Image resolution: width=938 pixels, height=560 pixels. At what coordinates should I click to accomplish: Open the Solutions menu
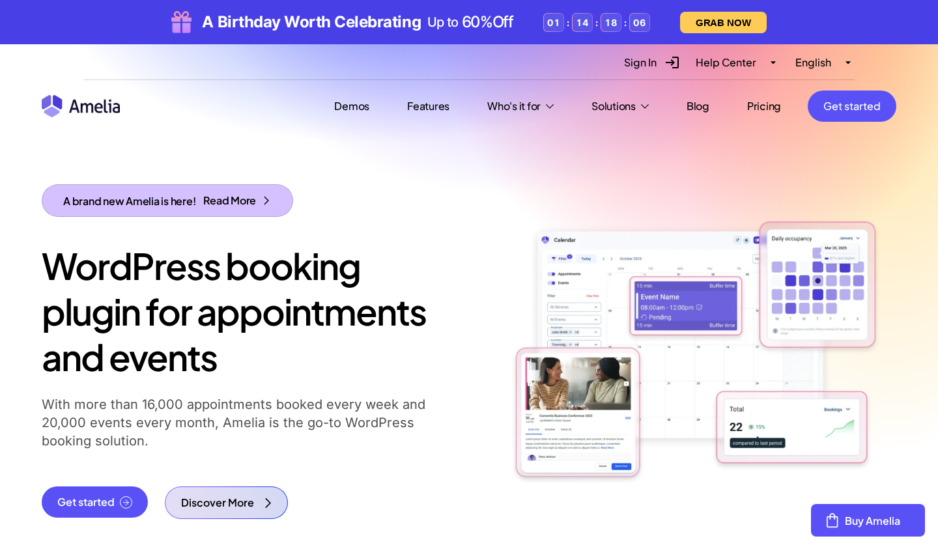(614, 106)
